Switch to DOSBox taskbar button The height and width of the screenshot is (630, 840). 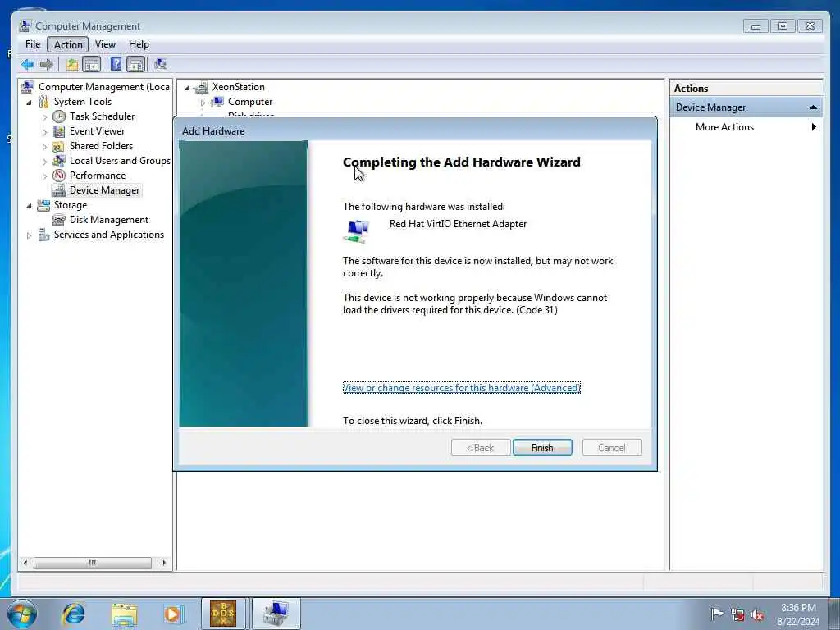(223, 614)
